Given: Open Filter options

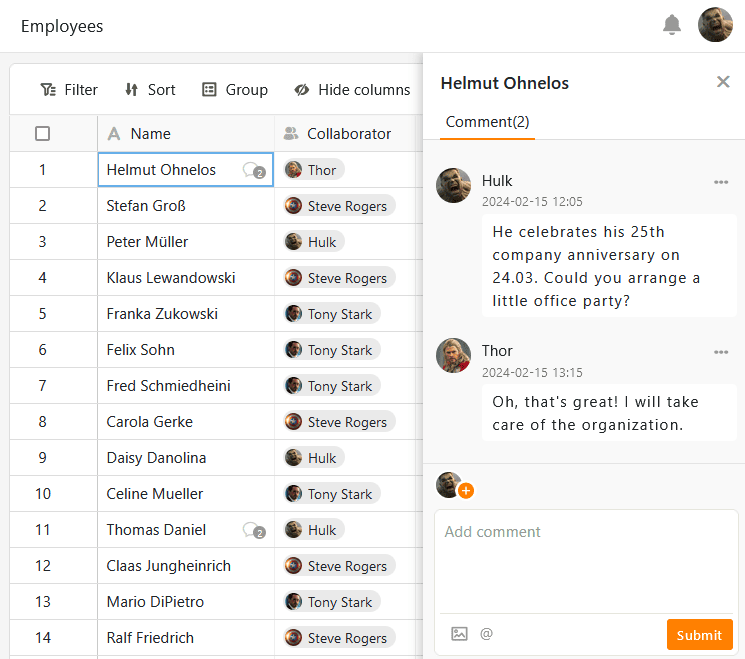Looking at the screenshot, I should click(69, 90).
